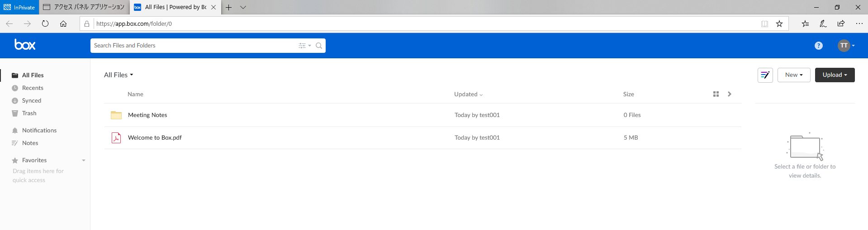Open Trash in the sidebar
868x230 pixels.
pyautogui.click(x=29, y=113)
